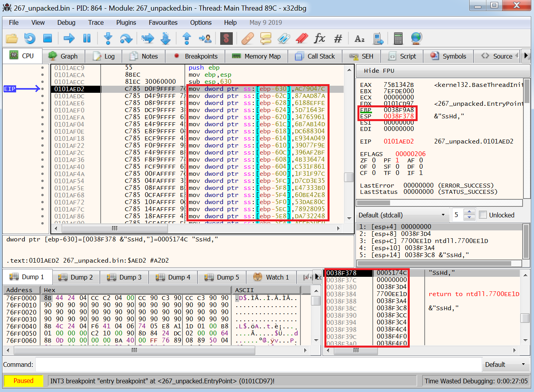Open patches with the bandage icon

(x=247, y=39)
